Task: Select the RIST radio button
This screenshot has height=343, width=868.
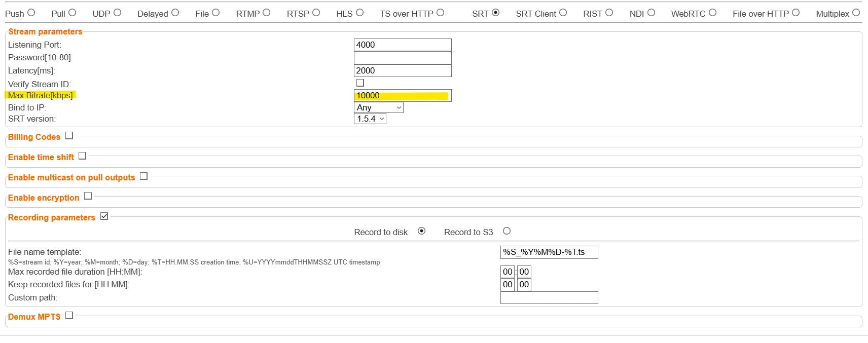Action: 609,13
